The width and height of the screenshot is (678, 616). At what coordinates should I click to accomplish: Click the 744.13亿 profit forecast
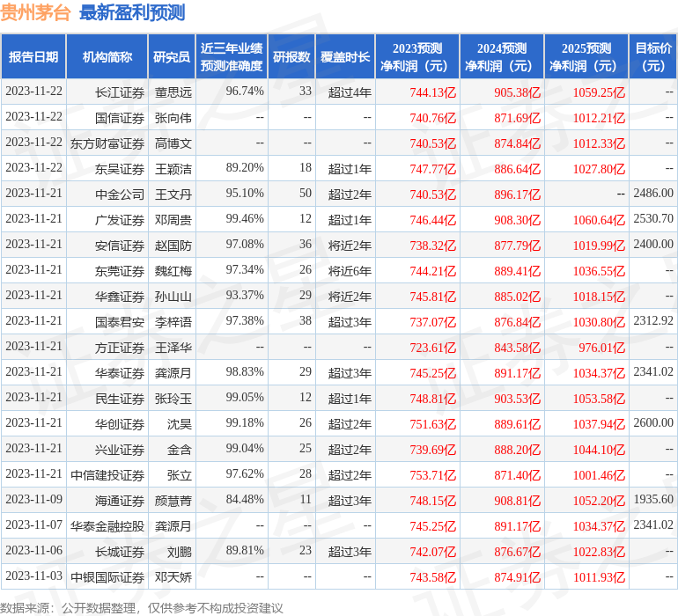(x=433, y=92)
